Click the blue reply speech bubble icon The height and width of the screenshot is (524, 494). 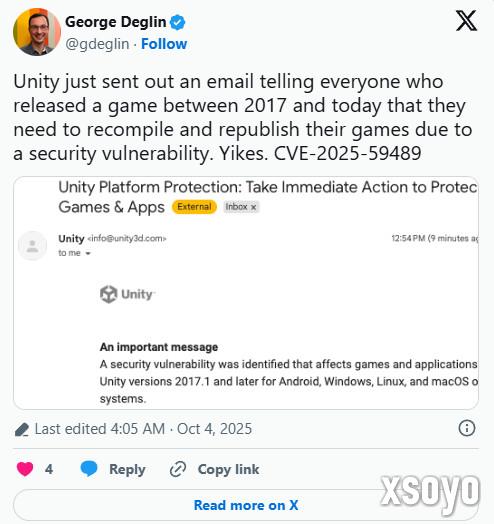pos(89,468)
